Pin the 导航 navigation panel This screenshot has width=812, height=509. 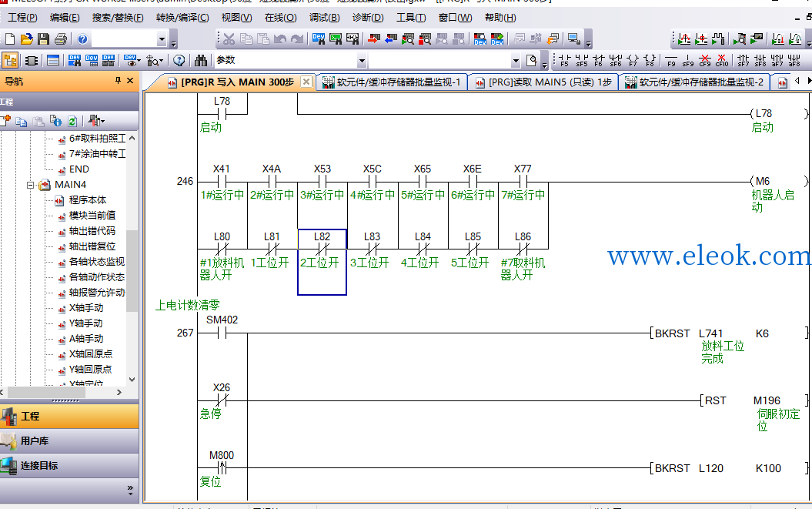[118, 80]
